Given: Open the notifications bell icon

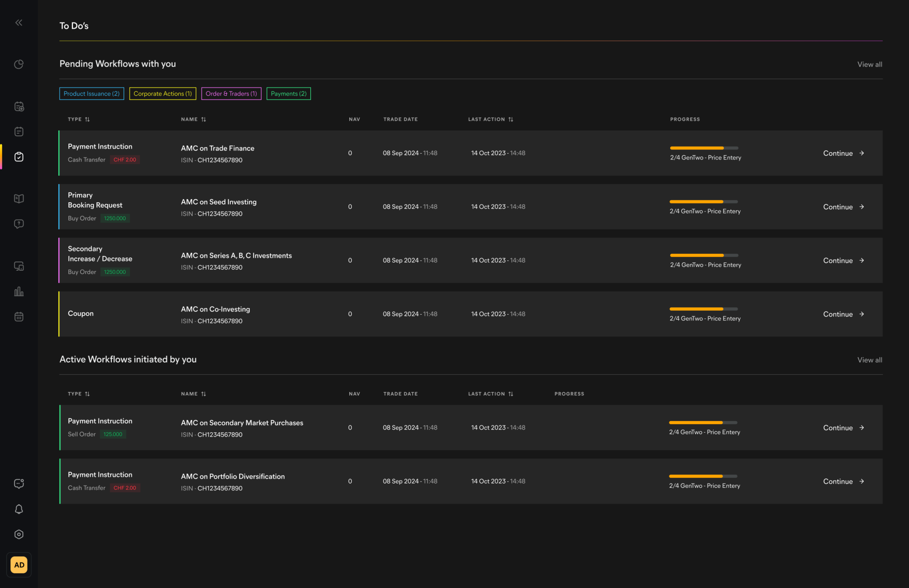Looking at the screenshot, I should pos(19,509).
